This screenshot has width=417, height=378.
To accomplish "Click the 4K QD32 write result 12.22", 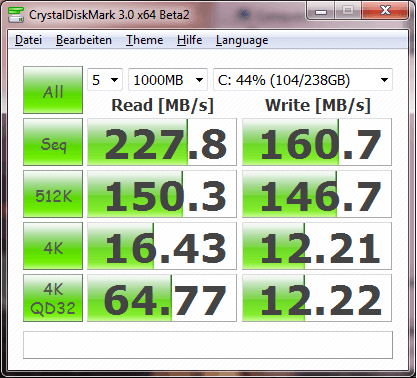I will pos(317,298).
